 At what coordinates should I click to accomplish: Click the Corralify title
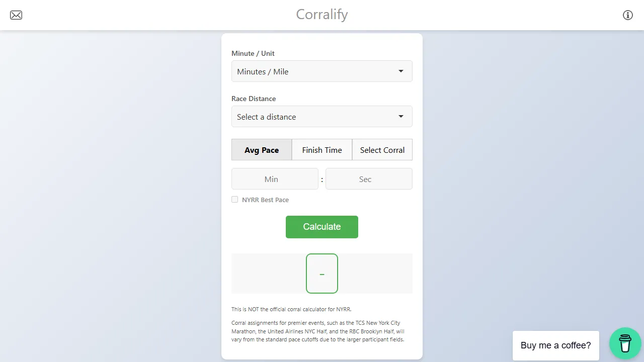tap(321, 14)
